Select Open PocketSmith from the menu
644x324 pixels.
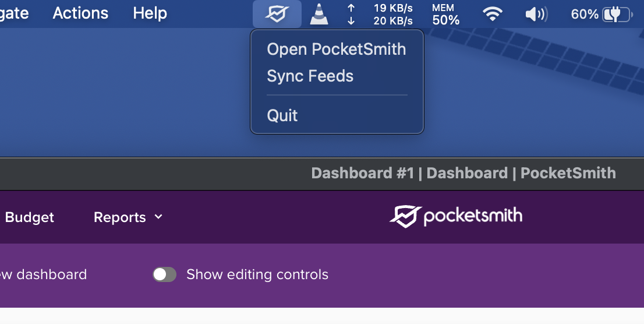[336, 50]
